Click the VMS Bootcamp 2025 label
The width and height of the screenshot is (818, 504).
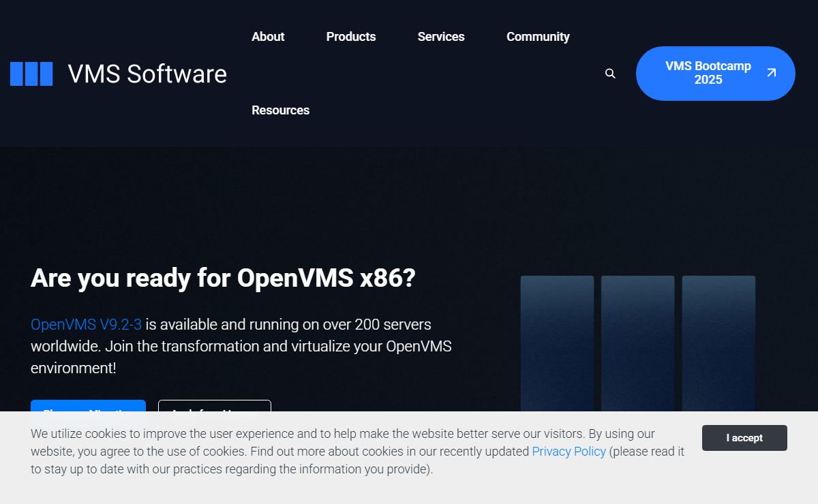708,73
